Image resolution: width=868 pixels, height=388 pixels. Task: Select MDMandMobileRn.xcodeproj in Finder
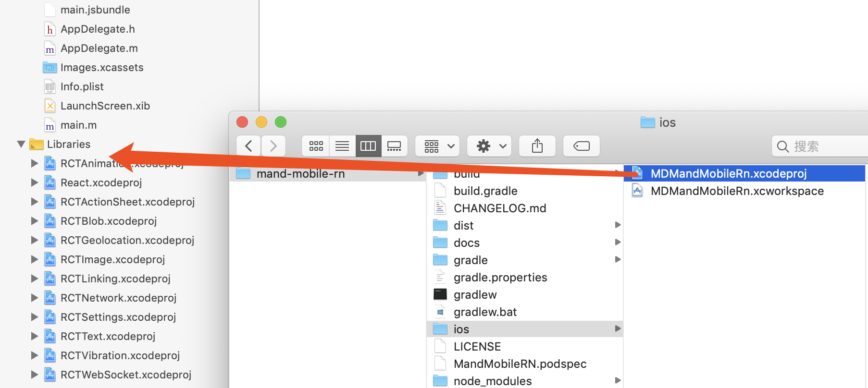point(744,173)
